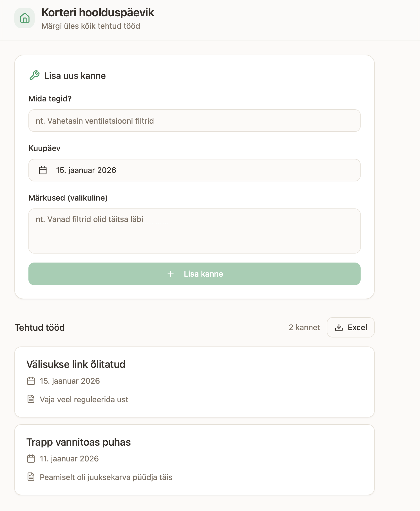
Task: Select the Trapp vannitoas puhas entry title
Action: pyautogui.click(x=79, y=442)
